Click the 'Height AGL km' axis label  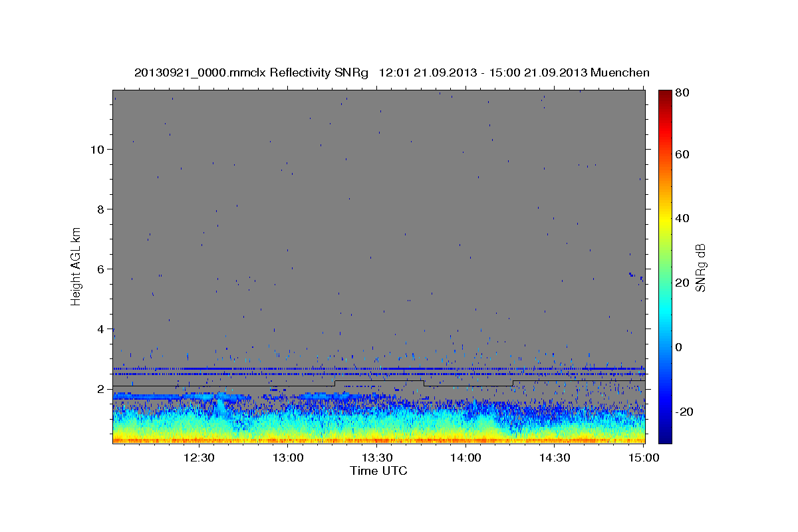[x=76, y=266]
